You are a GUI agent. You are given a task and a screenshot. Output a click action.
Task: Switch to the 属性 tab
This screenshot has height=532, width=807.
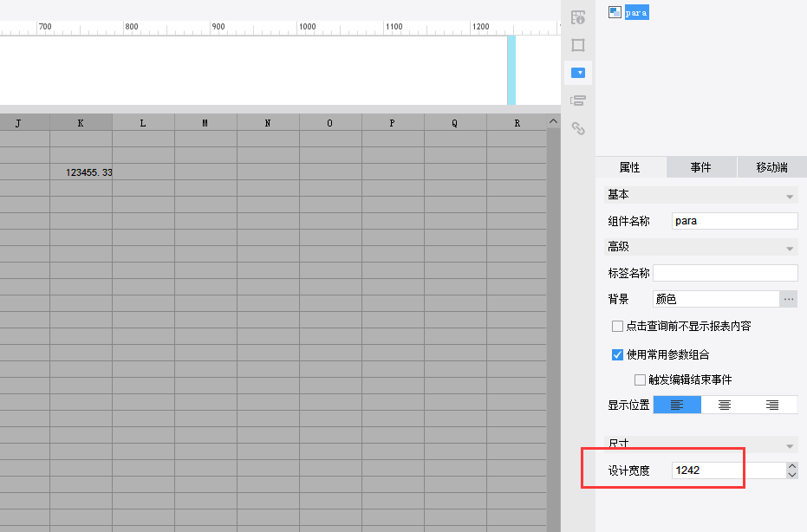630,167
